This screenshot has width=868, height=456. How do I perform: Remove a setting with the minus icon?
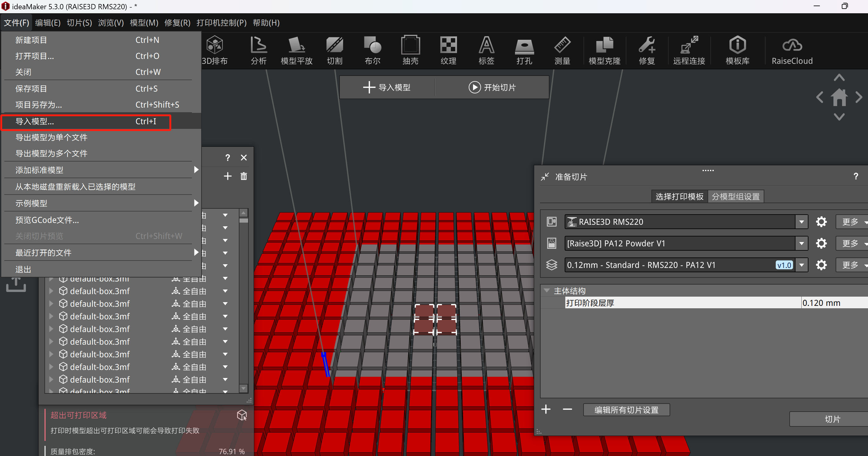567,409
